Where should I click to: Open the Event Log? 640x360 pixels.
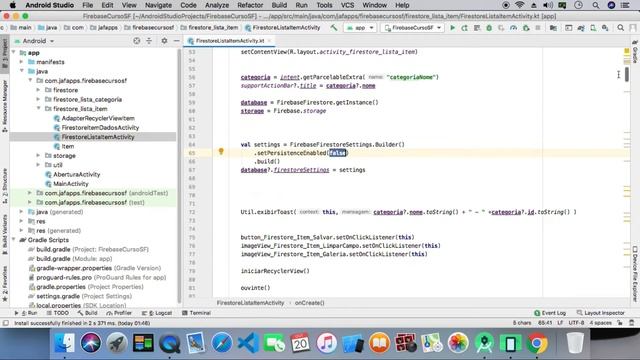point(550,313)
